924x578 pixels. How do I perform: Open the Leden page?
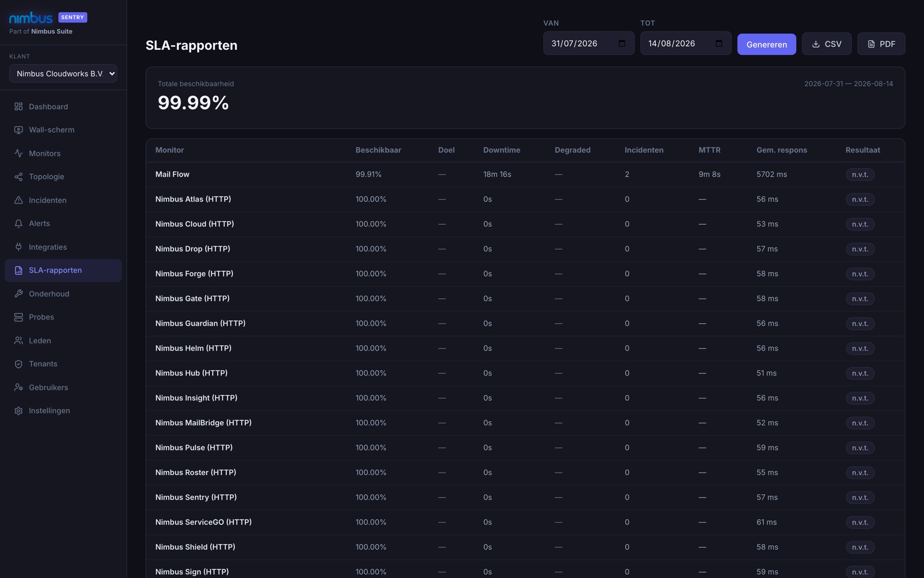tap(63, 340)
